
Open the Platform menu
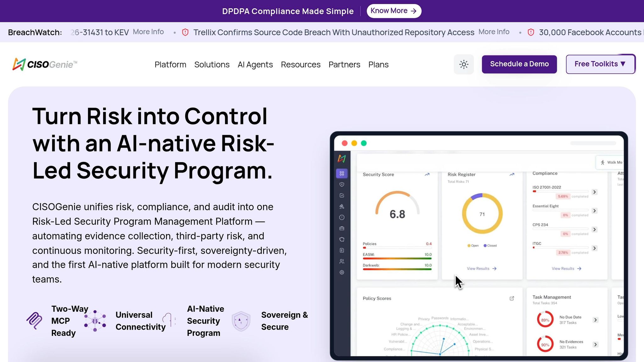pos(170,64)
